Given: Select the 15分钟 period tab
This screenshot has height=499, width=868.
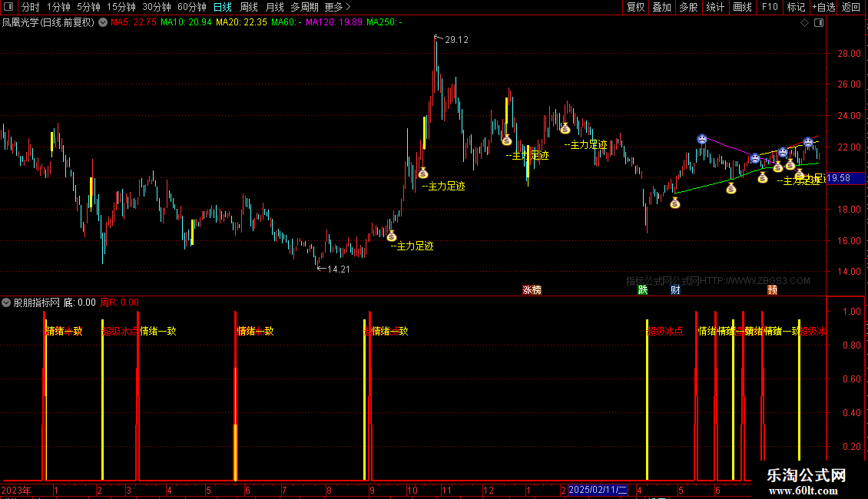Looking at the screenshot, I should point(121,7).
